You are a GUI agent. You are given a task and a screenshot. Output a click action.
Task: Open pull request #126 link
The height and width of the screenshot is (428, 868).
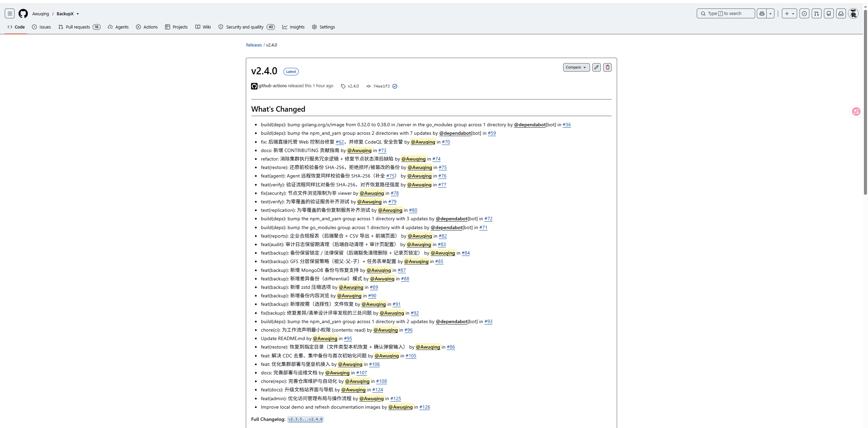(x=425, y=407)
